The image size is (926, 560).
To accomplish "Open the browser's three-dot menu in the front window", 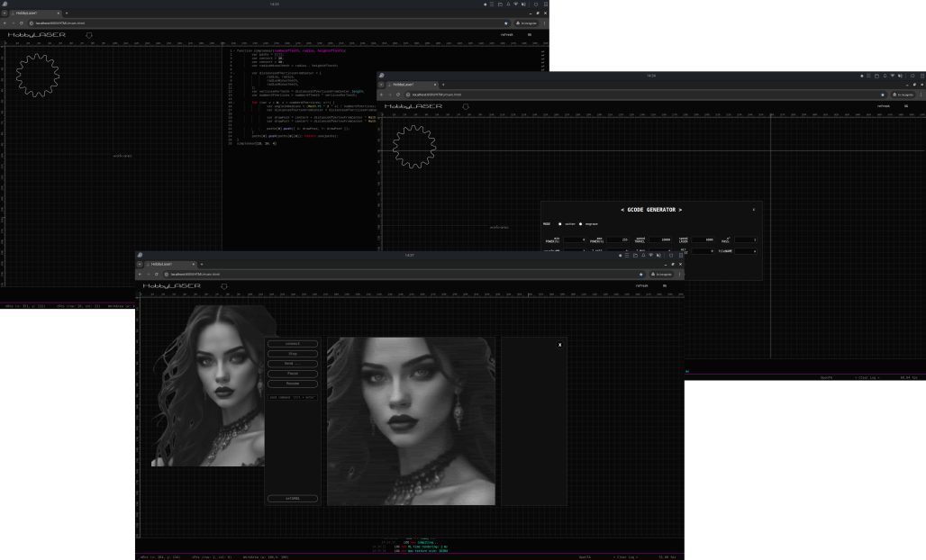I will [678, 274].
